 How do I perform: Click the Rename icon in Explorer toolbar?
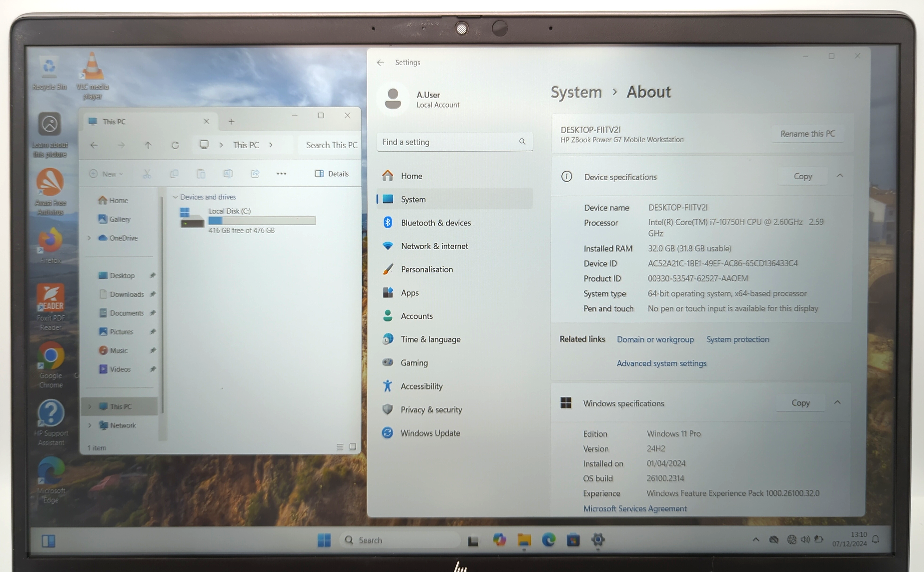point(228,174)
